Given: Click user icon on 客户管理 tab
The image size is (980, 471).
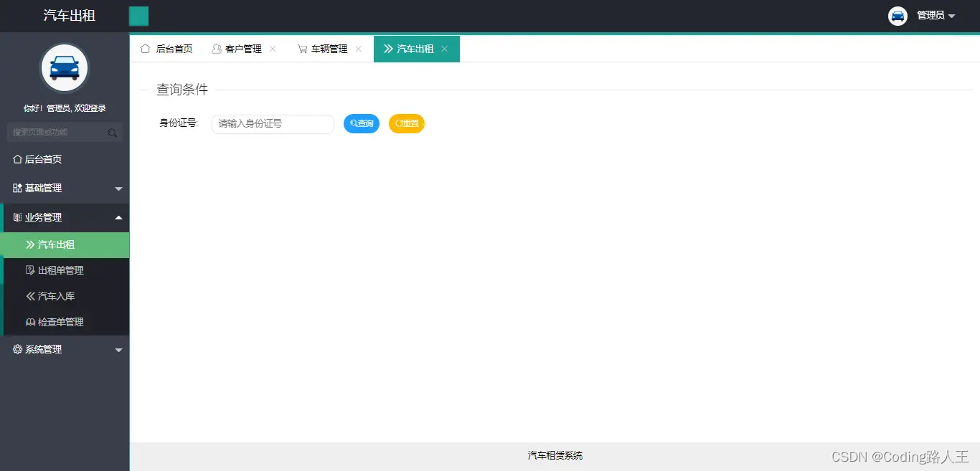Looking at the screenshot, I should pos(217,49).
